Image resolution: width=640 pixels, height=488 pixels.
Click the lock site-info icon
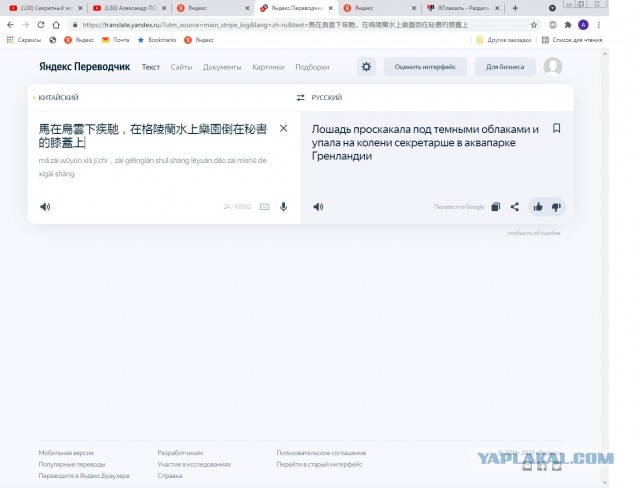coord(75,25)
